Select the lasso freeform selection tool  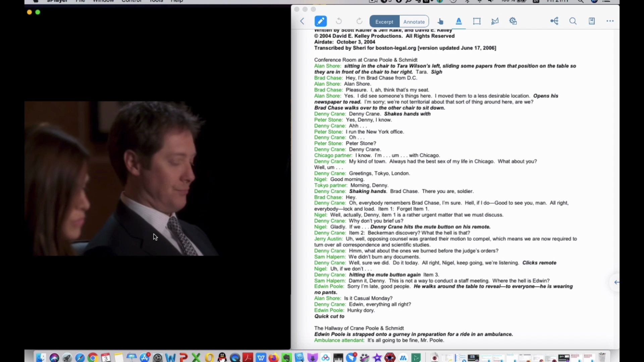[495, 21]
